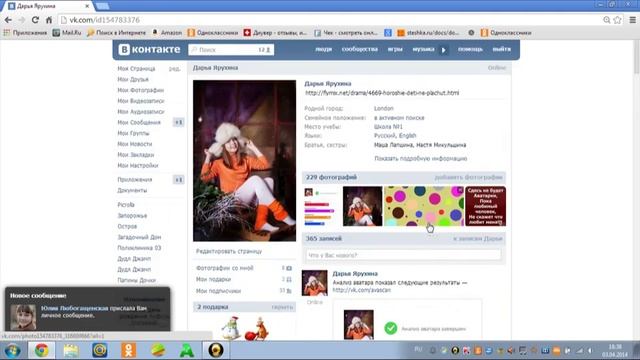This screenshot has width=640, height=360.
Task: Click the добавить фотографии link
Action: [469, 178]
